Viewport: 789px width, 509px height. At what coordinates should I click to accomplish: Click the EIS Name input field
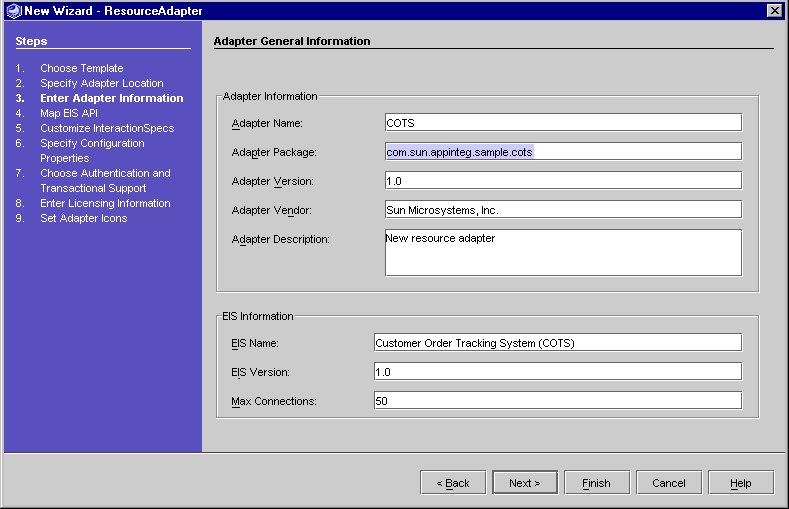(x=558, y=343)
